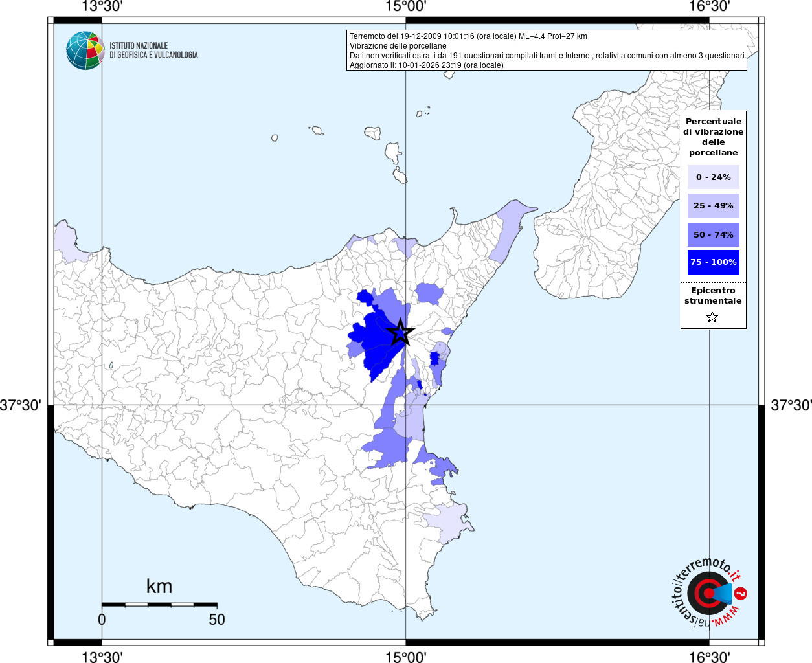Click the 'Terremoto del 19-12-2009' header line
812x663 pixels.
[x=468, y=36]
